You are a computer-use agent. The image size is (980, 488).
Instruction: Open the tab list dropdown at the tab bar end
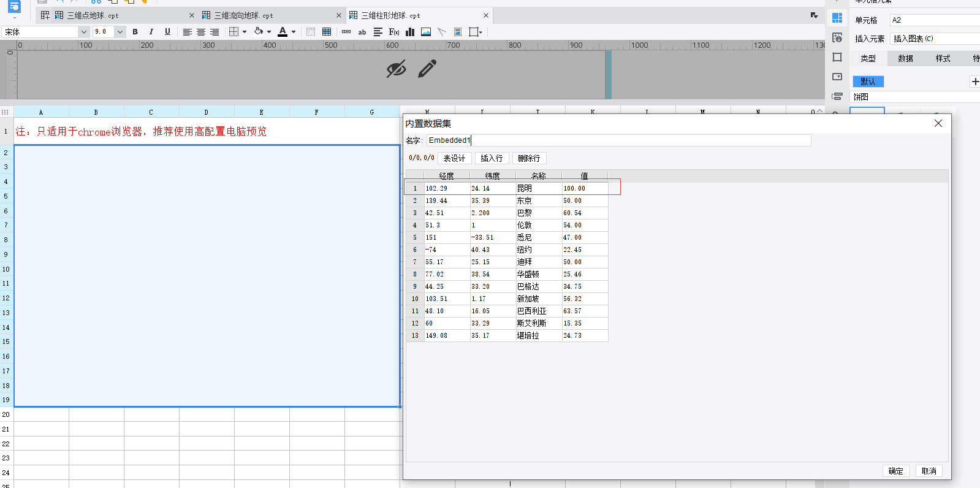(x=814, y=15)
